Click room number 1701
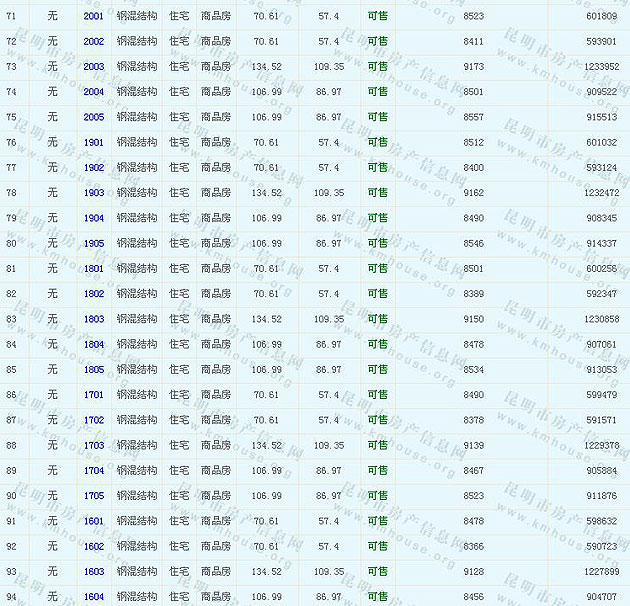 coord(93,395)
